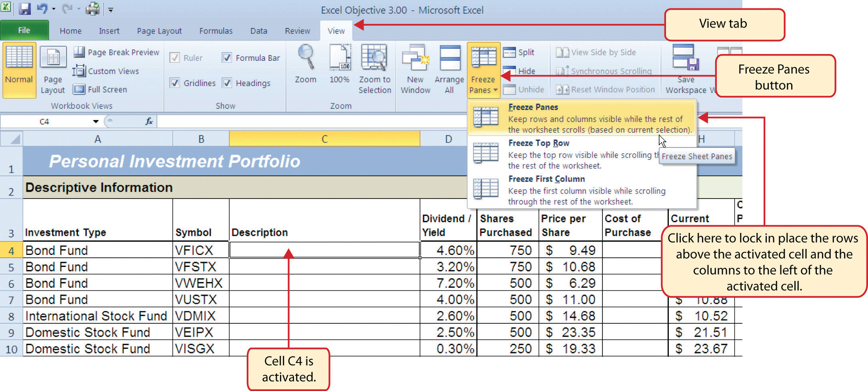868x391 pixels.
Task: Click the Insert Function fx icon
Action: [x=149, y=121]
